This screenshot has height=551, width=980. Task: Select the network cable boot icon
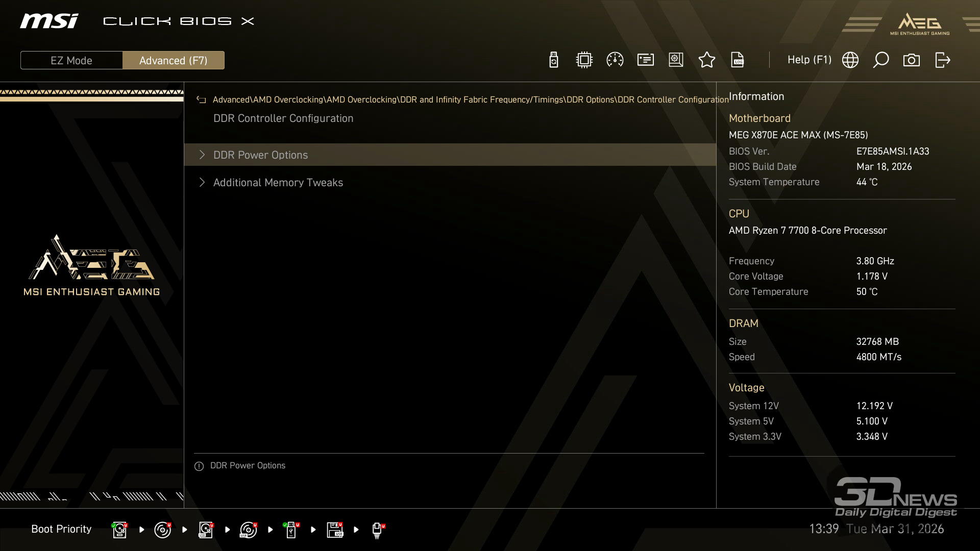(x=378, y=530)
